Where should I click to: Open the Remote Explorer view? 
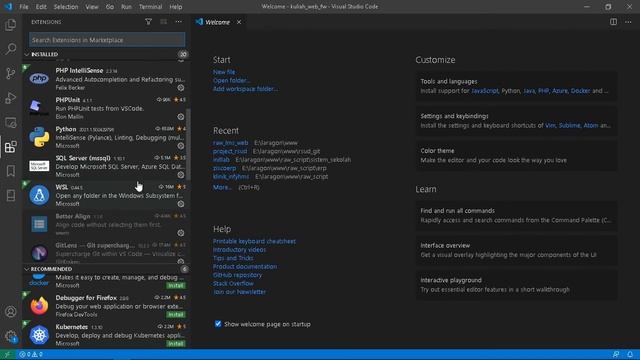click(11, 122)
